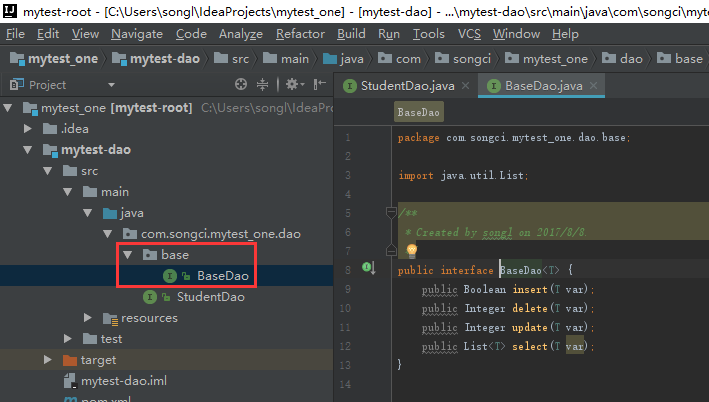Screen dimensions: 709x402
Task: Click mytest-dao breadcrumb in navigation bar
Action: 156,59
